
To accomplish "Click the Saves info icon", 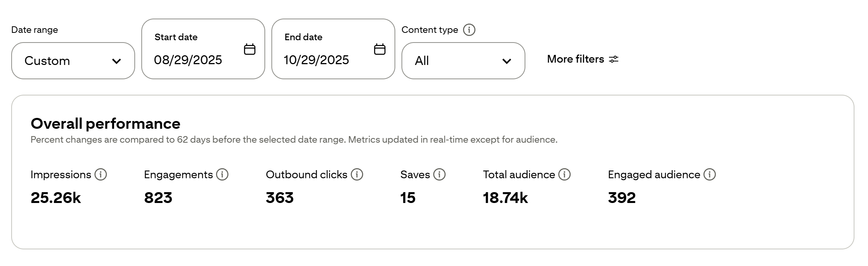I will pos(439,174).
